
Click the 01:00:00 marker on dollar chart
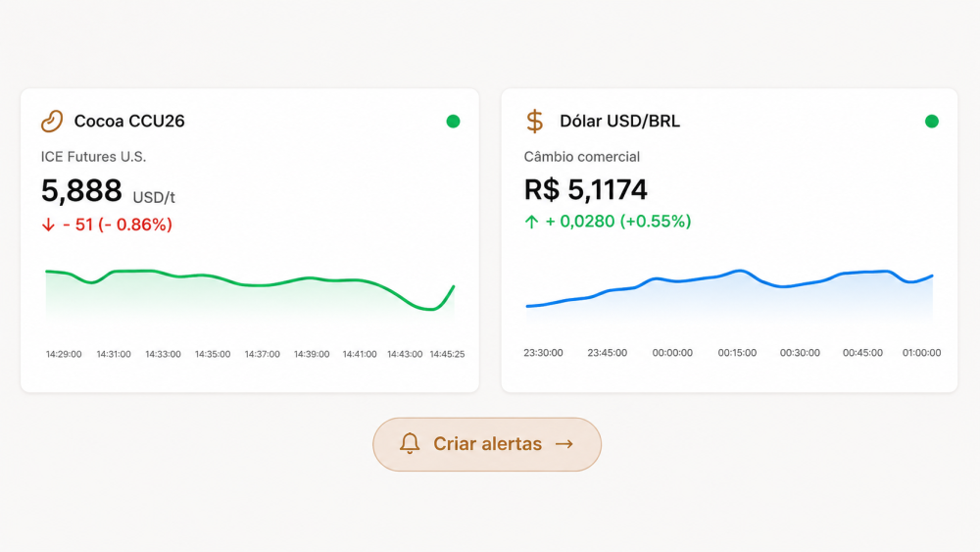coord(921,353)
